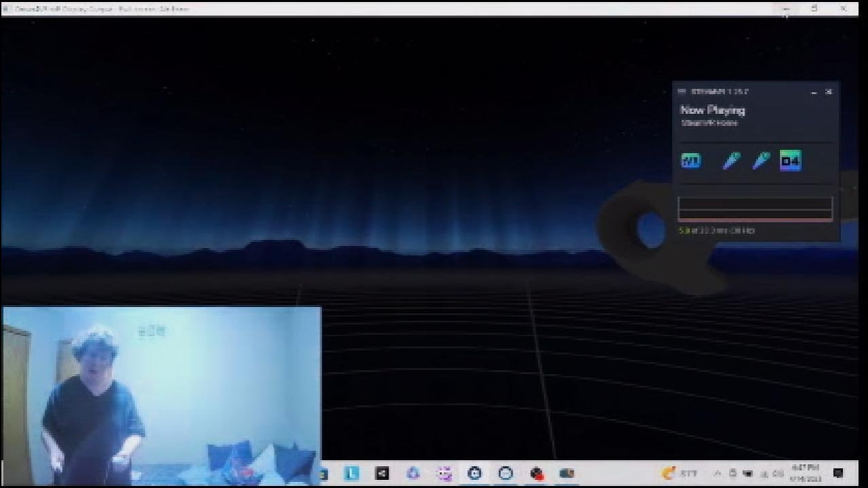This screenshot has height=488, width=868.
Task: Open the dark square taskbar app
Action: coord(382,473)
